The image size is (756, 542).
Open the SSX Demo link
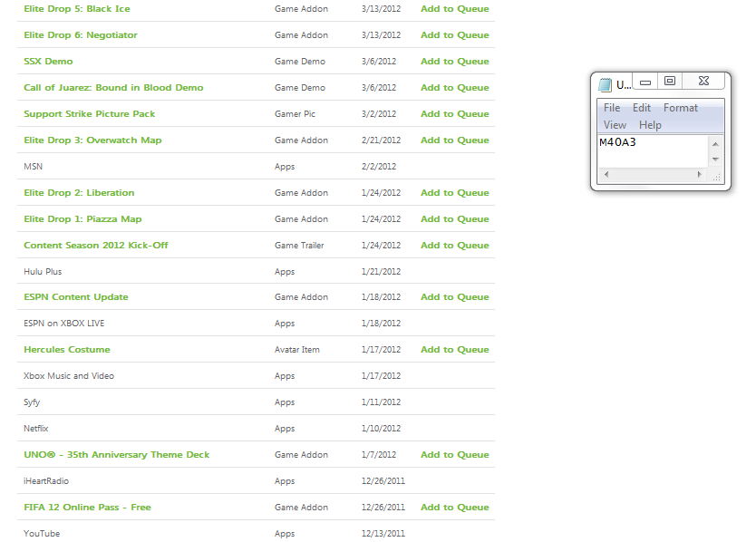(x=48, y=62)
